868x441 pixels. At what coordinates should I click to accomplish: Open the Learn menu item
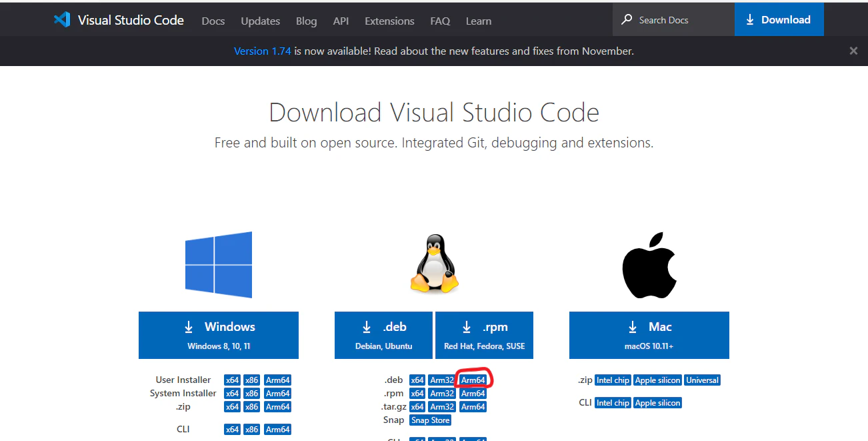click(x=479, y=21)
